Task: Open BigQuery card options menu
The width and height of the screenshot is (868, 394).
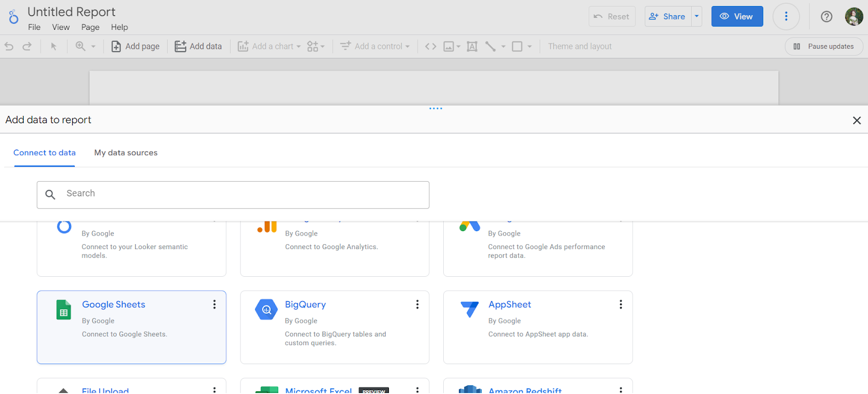Action: coord(417,304)
